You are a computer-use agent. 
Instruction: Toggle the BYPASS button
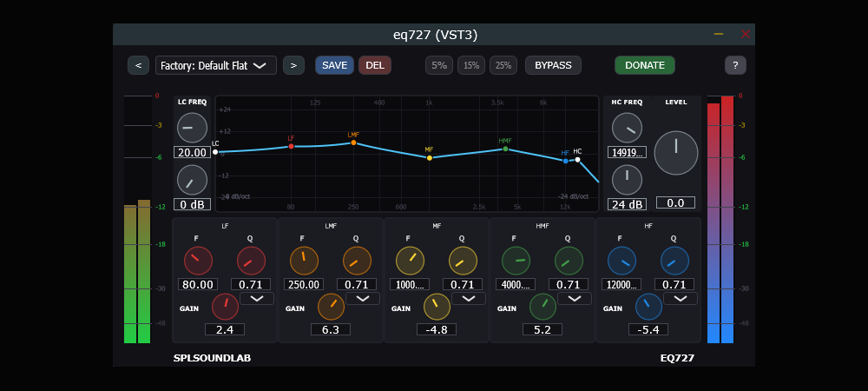pyautogui.click(x=553, y=65)
